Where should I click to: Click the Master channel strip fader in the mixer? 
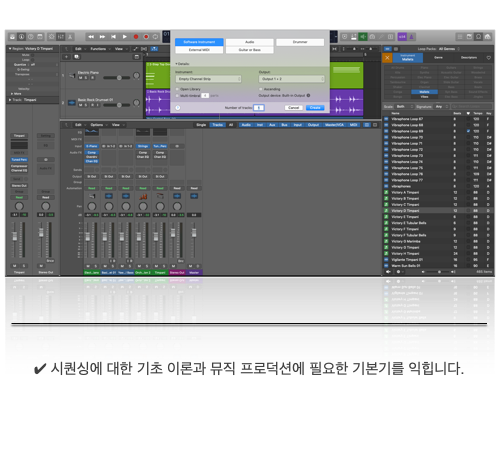(194, 233)
